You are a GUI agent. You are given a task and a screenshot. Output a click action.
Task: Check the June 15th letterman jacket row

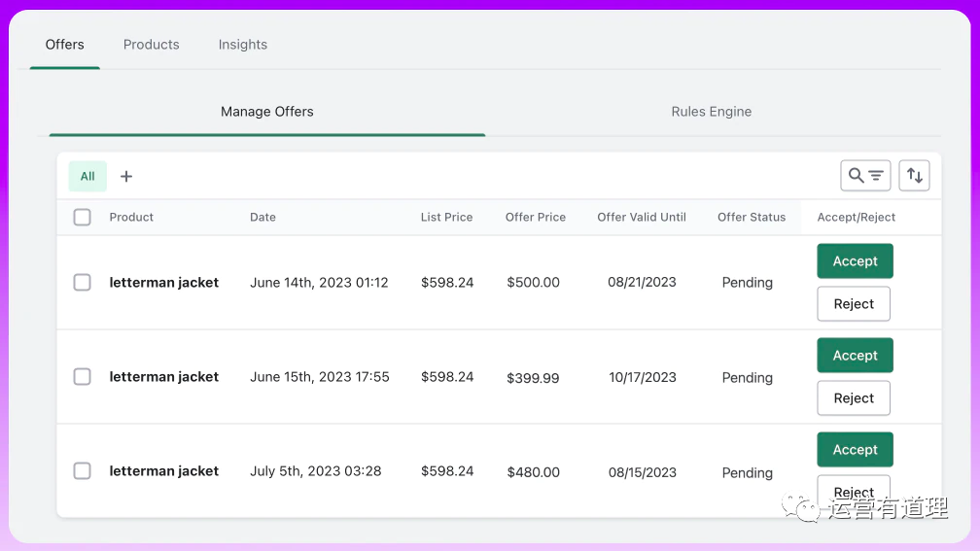(82, 377)
